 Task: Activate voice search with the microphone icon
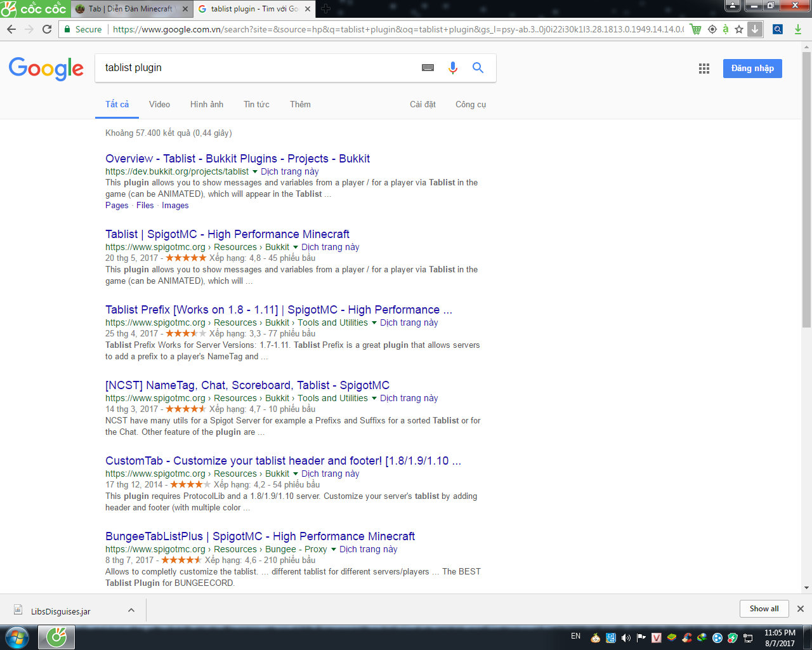pyautogui.click(x=452, y=68)
